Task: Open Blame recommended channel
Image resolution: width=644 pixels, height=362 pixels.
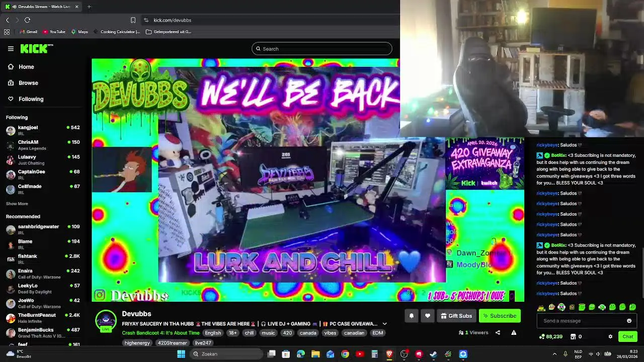Action: coord(43,244)
